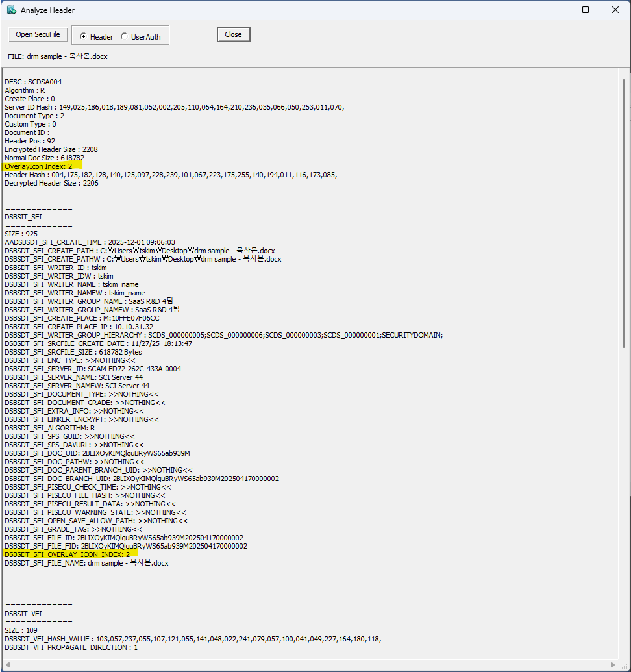Image resolution: width=631 pixels, height=672 pixels.
Task: Click the highlighted DSBSDT_SFI_OVERLAY_ICON_INDEX line
Action: tap(68, 554)
